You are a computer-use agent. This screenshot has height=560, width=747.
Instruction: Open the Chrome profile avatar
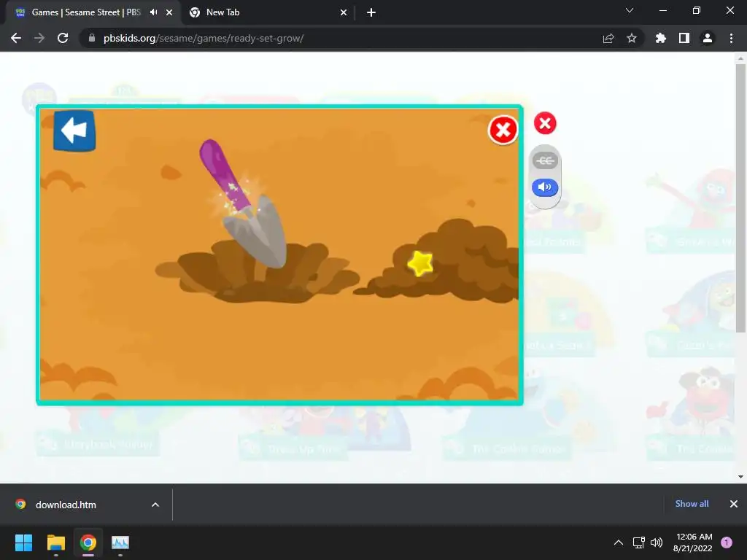708,38
